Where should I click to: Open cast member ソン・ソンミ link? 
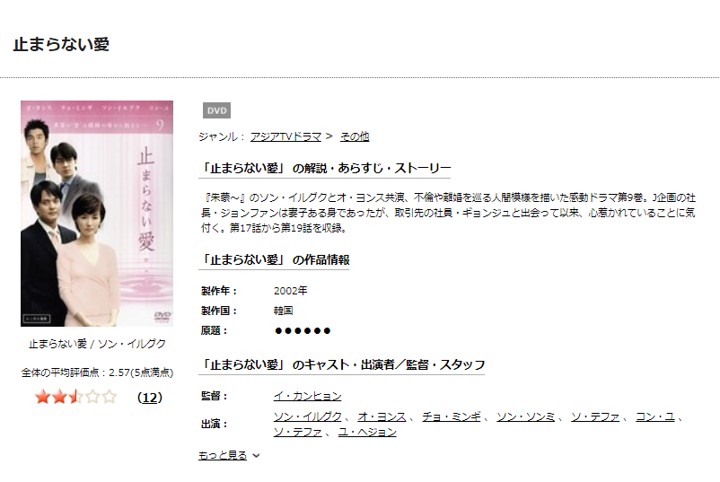pos(526,417)
